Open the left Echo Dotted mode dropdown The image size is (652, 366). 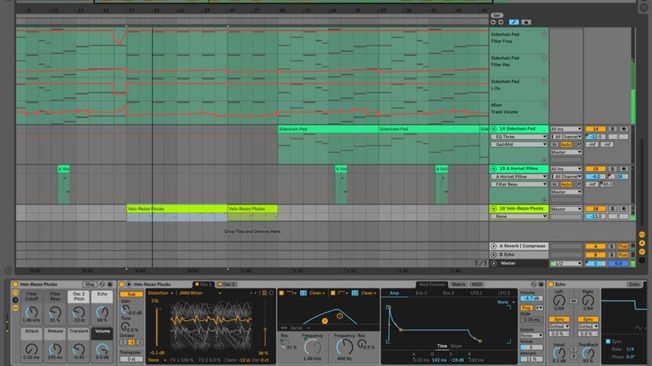click(x=558, y=326)
